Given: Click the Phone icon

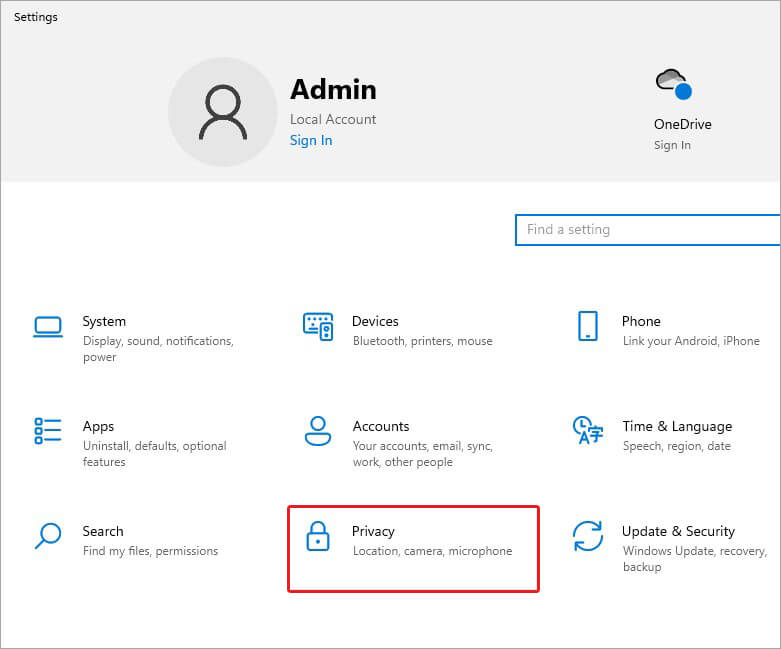Looking at the screenshot, I should tap(587, 326).
